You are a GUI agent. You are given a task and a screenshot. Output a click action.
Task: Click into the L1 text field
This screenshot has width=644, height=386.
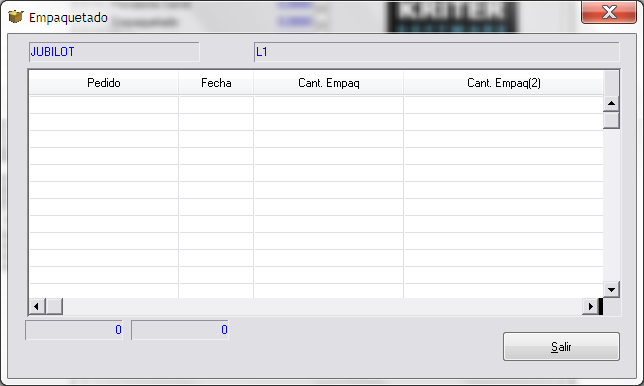[x=436, y=52]
